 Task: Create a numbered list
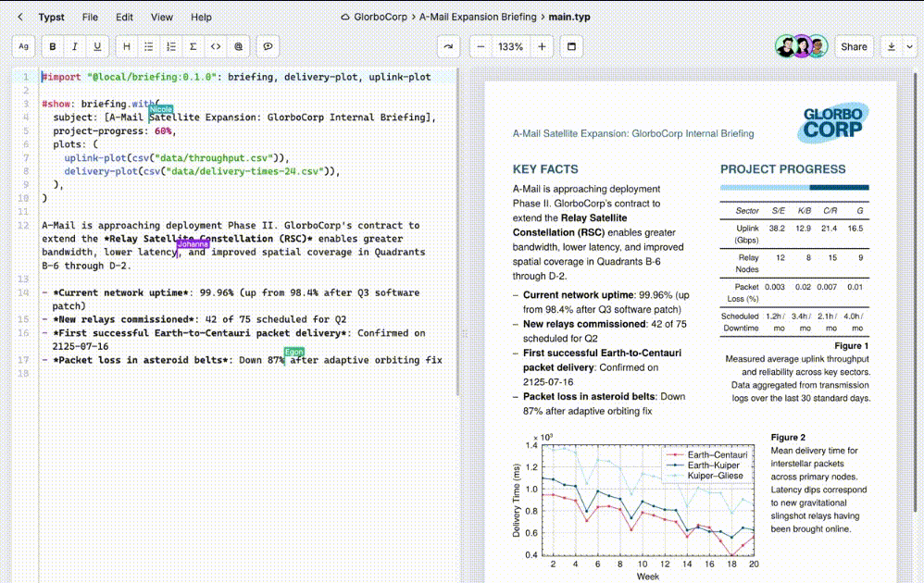(x=172, y=46)
